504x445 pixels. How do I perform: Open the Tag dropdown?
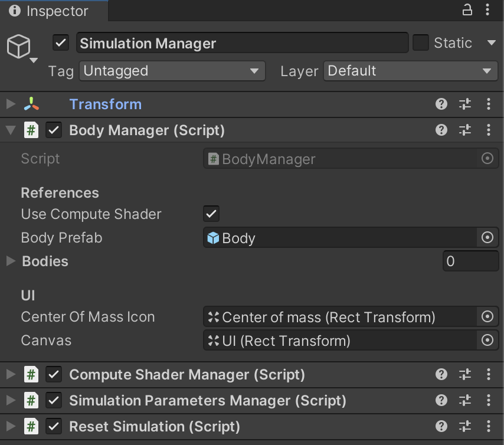click(x=172, y=71)
